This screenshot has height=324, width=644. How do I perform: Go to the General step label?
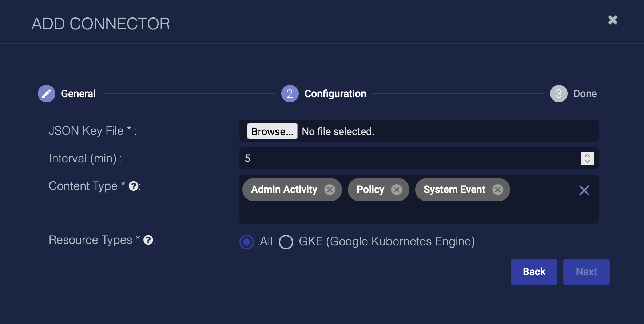pyautogui.click(x=78, y=94)
